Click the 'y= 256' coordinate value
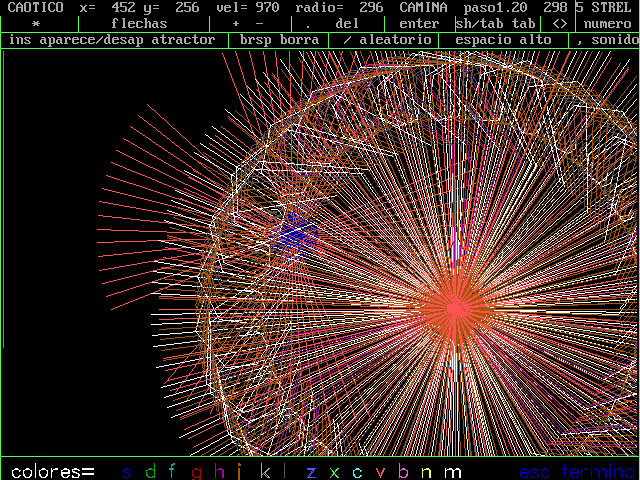Image resolution: width=640 pixels, height=480 pixels. (x=171, y=7)
